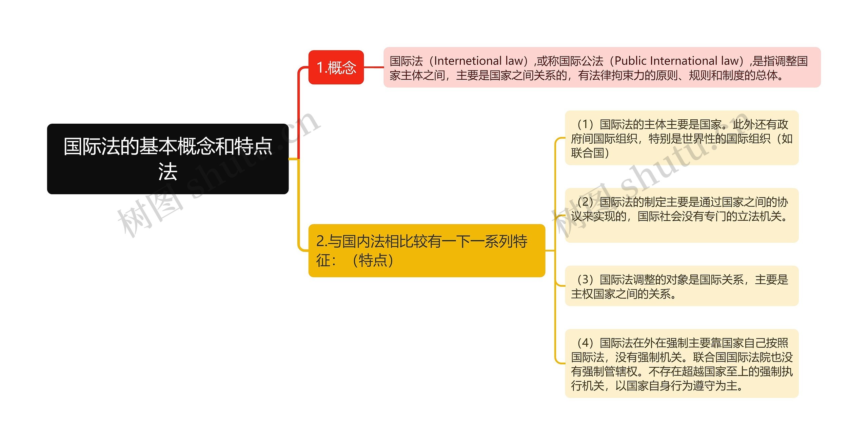
Task: Open sub-node (4) 国际法在外在强制
Action: (x=682, y=363)
